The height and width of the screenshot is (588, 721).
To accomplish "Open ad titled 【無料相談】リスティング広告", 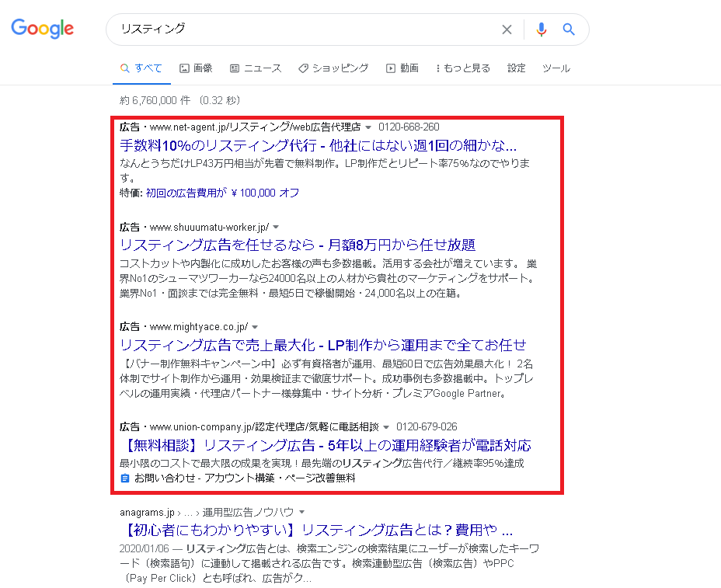I will point(326,445).
